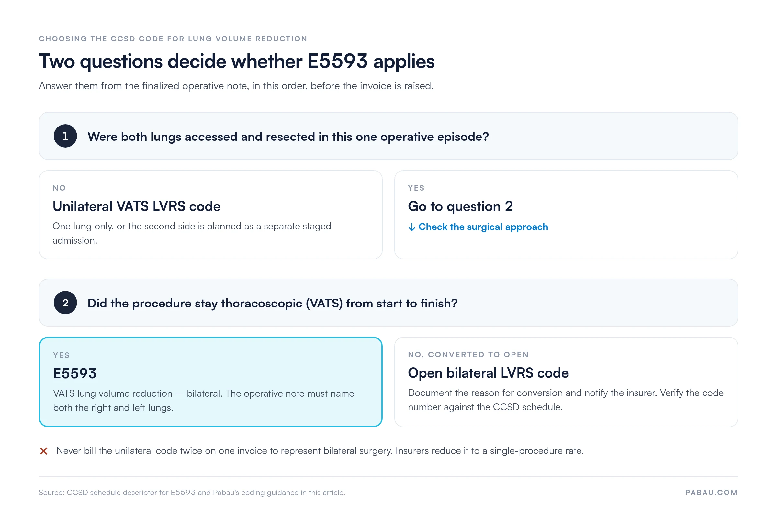Click the E5593 code title text

(x=75, y=374)
